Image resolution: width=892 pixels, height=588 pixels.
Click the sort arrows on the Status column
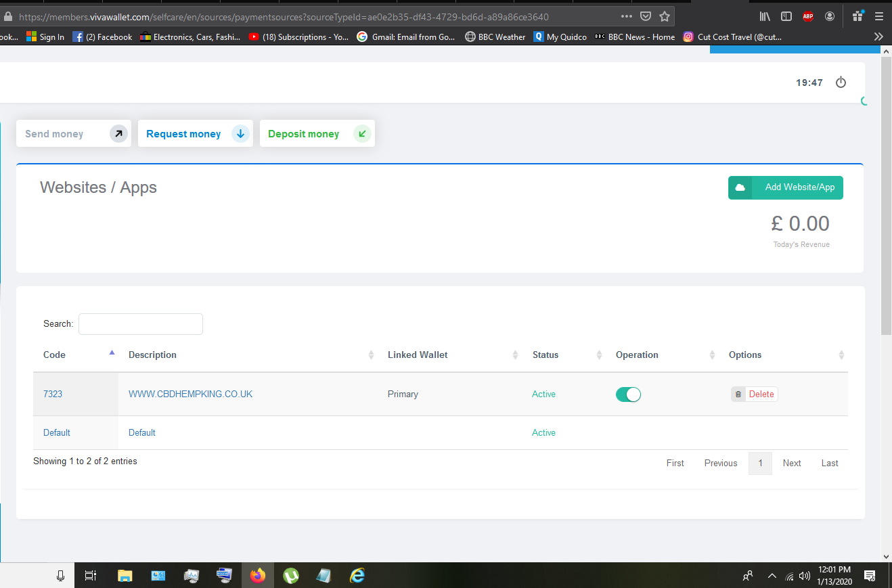[599, 355]
